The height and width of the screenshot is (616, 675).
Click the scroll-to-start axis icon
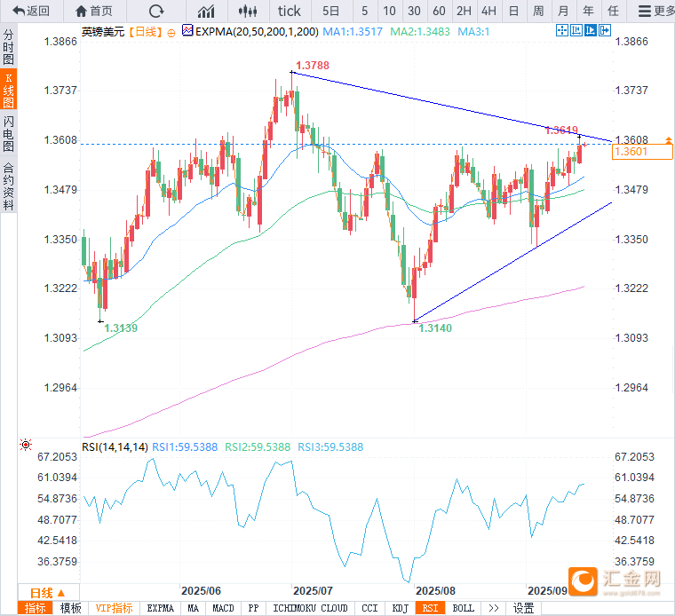coord(576,30)
